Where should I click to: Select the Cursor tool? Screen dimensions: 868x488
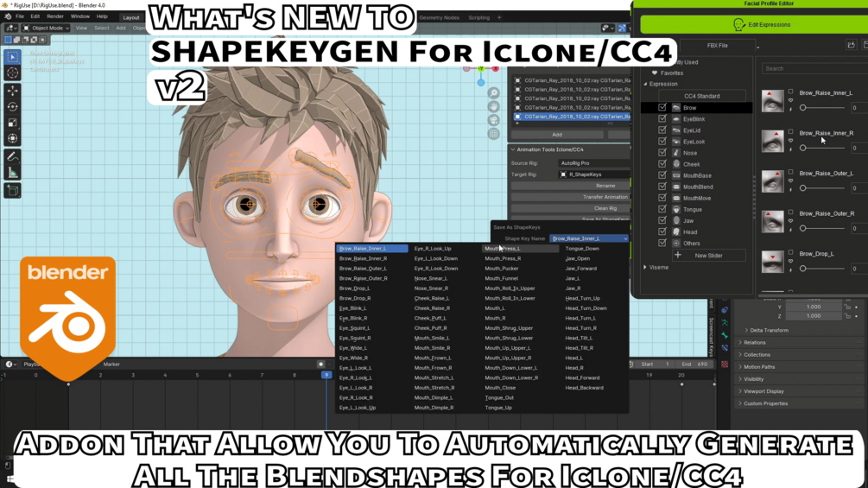tap(13, 73)
